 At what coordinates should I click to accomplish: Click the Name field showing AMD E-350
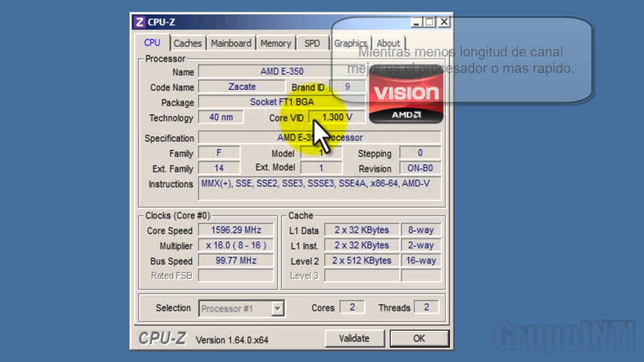point(282,71)
